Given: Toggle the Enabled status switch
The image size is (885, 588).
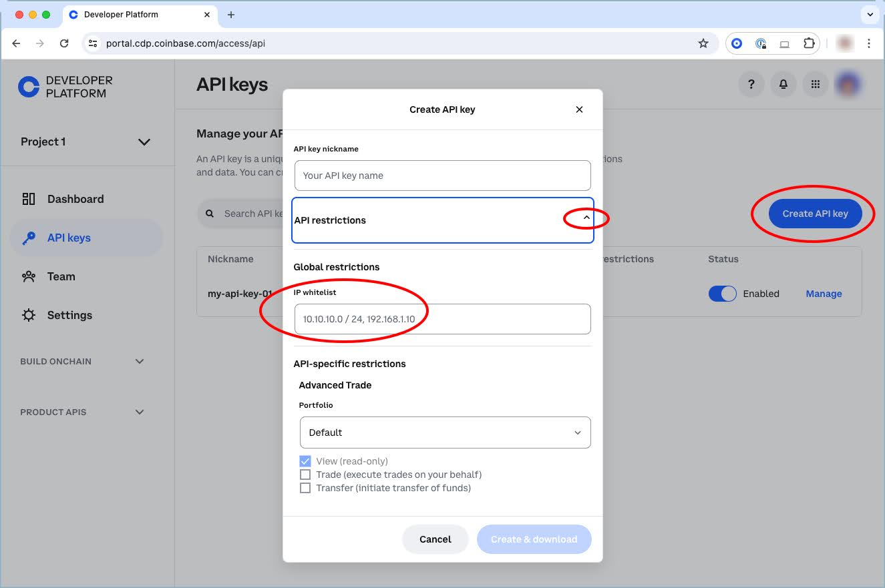Looking at the screenshot, I should click(722, 294).
